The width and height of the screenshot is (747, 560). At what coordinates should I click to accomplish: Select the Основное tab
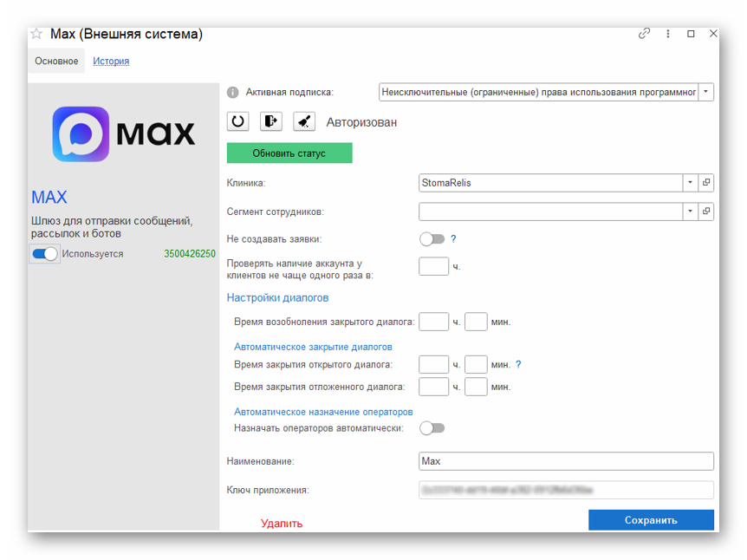56,62
